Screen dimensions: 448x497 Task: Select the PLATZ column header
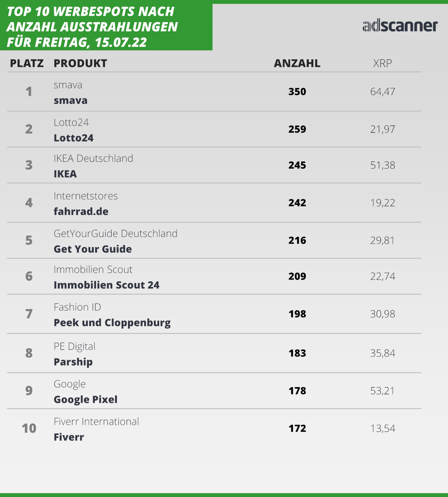point(27,64)
